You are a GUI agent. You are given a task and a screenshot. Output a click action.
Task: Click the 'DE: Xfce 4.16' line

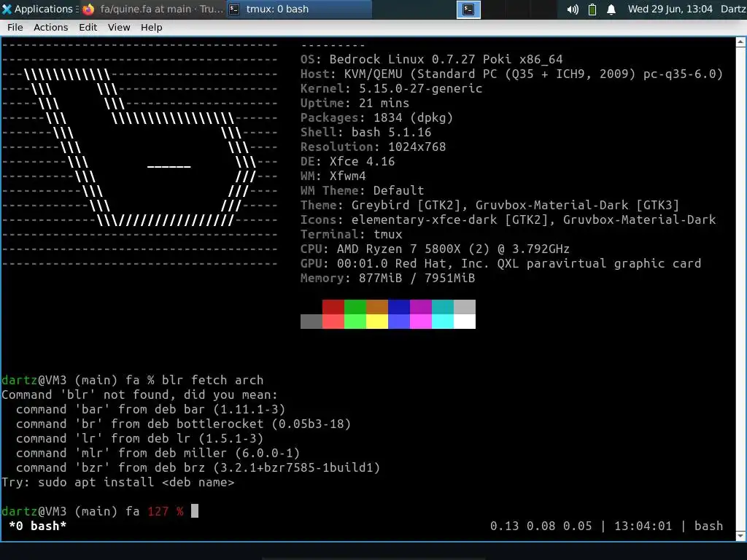pyautogui.click(x=348, y=161)
